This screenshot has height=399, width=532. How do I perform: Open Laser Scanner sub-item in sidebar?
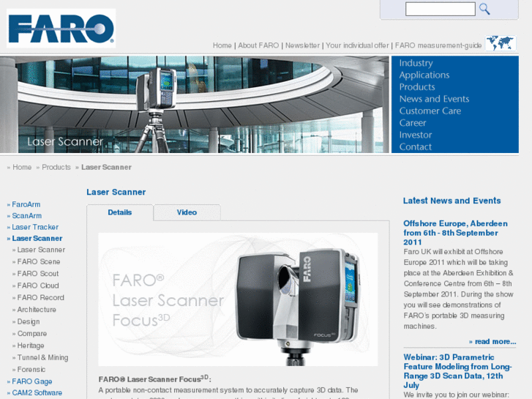pos(41,250)
